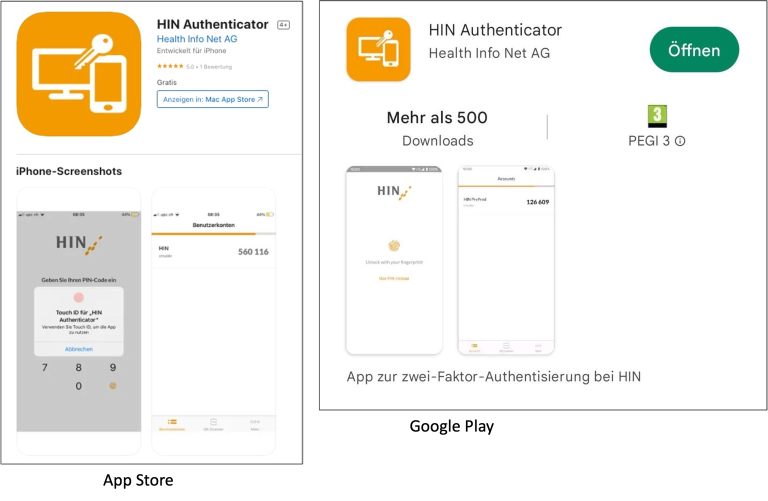Click the 'App zur zwei-Faktor-Authentisierung bei HIN' description
The height and width of the screenshot is (501, 768).
494,377
